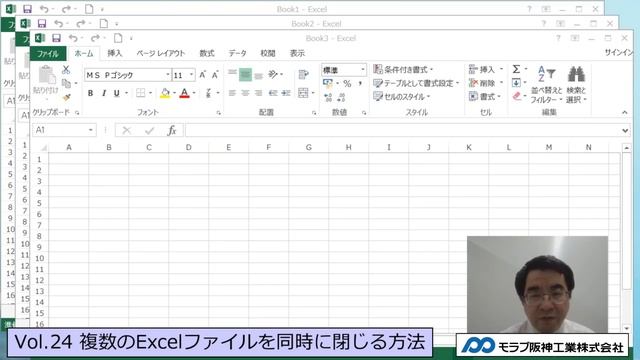The height and width of the screenshot is (360, 640).
Task: Toggle bottom vertical alignment
Action: pyautogui.click(x=258, y=75)
